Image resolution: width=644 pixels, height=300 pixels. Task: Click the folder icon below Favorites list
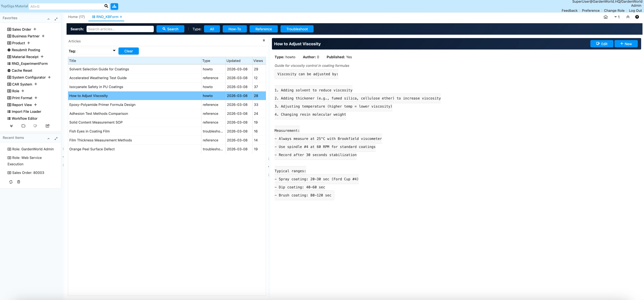click(x=23, y=126)
